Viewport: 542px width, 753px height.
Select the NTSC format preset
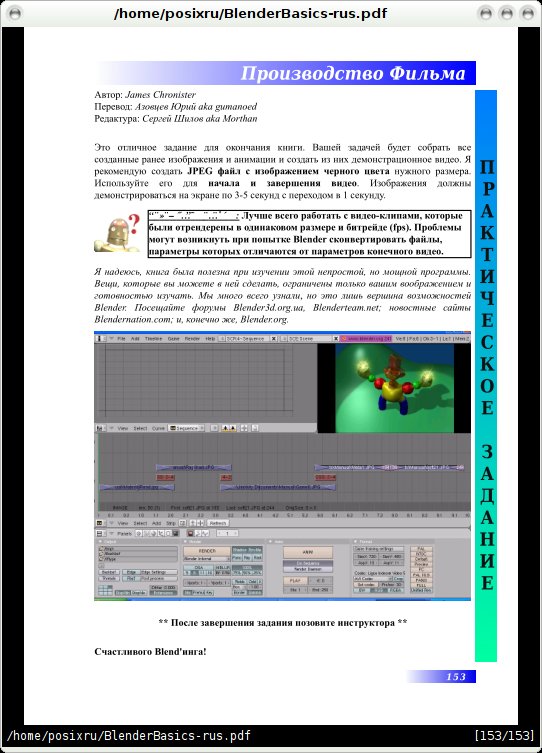[421, 554]
